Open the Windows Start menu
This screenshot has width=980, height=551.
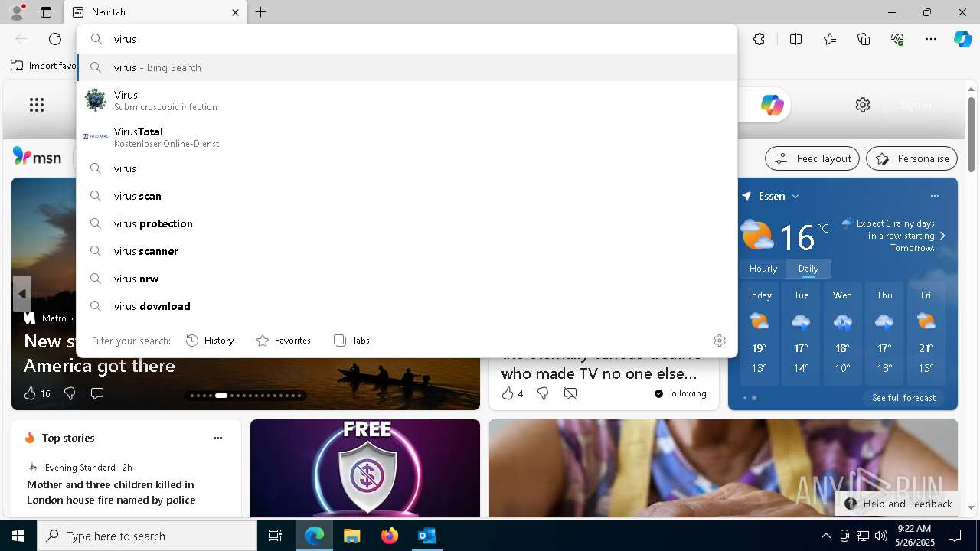(x=18, y=536)
